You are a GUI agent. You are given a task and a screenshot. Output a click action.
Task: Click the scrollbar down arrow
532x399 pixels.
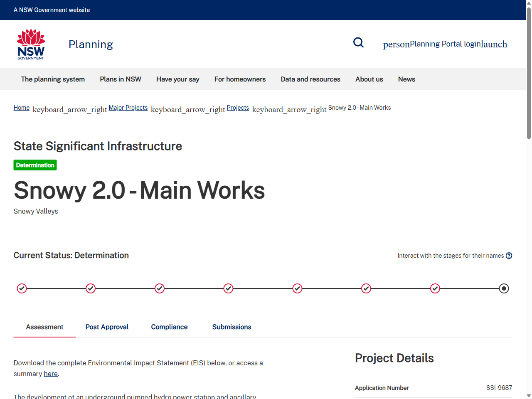point(529,395)
